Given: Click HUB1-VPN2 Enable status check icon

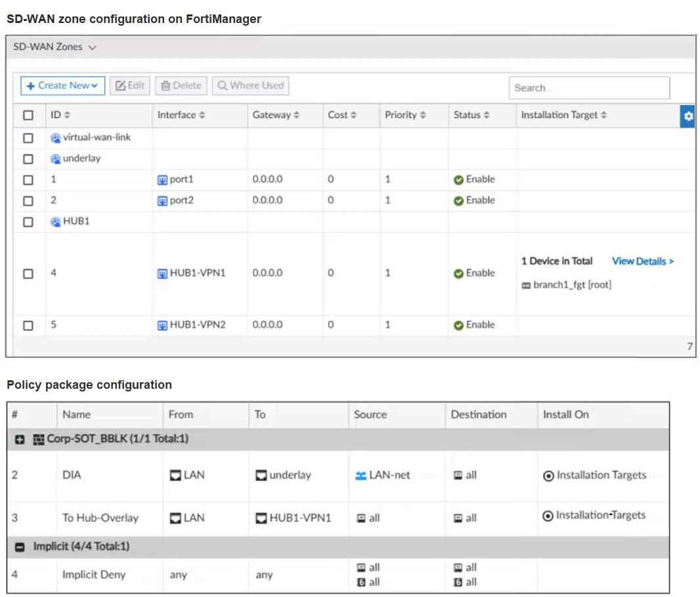Looking at the screenshot, I should (x=458, y=326).
